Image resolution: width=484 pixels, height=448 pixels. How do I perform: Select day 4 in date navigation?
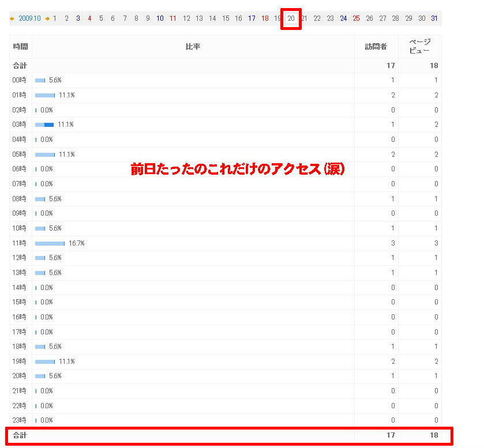point(89,18)
